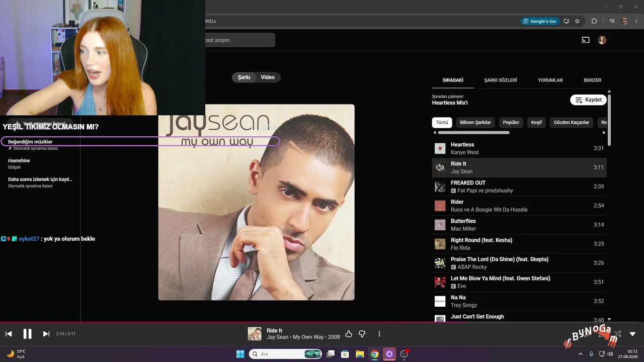Open the Chrome three-dot menu
Screen dimensions: 644x362
point(636,21)
